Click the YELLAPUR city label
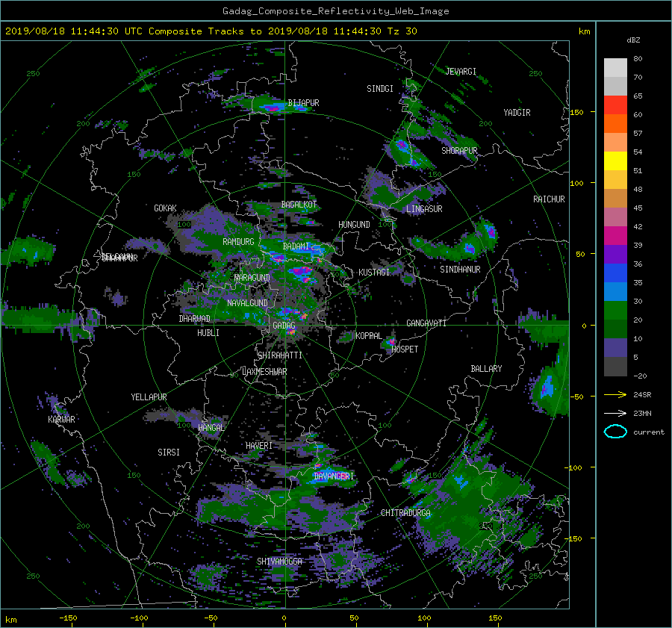 click(149, 397)
